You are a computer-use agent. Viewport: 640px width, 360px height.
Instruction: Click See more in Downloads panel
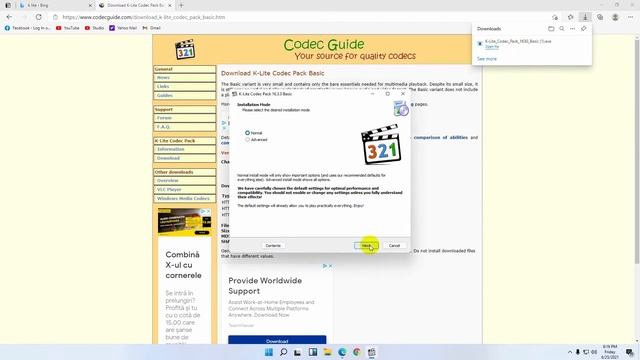(x=487, y=59)
